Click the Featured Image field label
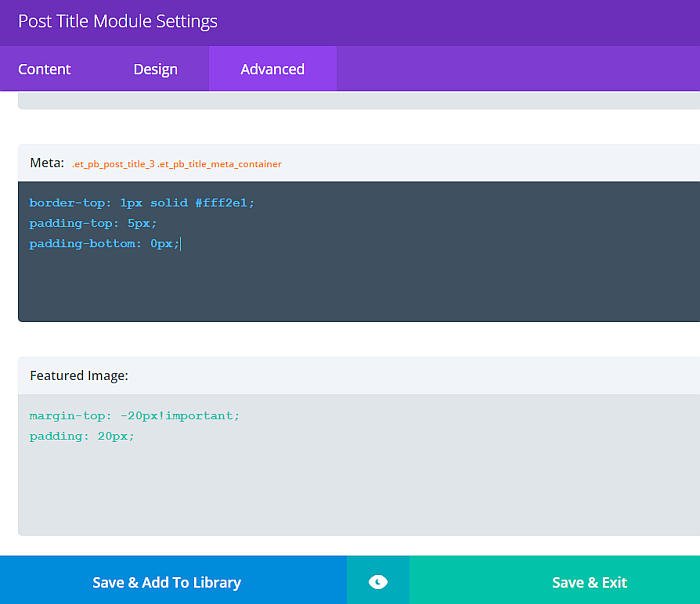The height and width of the screenshot is (604, 700). pos(79,376)
